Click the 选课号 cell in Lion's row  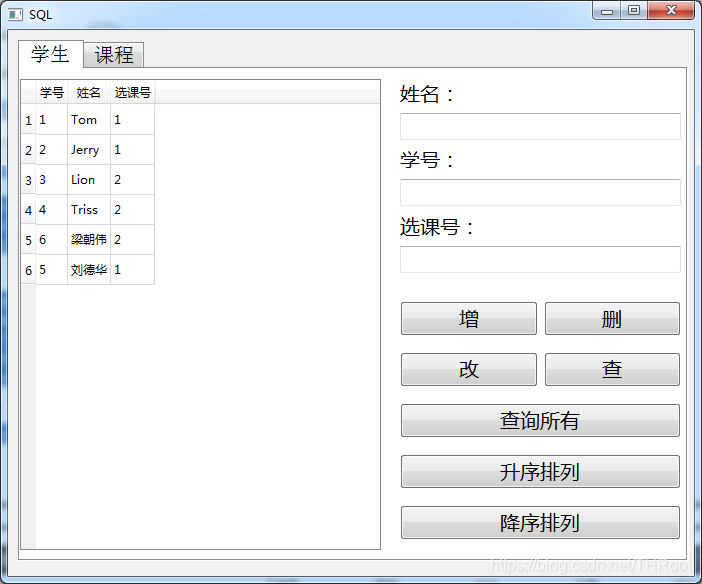133,180
